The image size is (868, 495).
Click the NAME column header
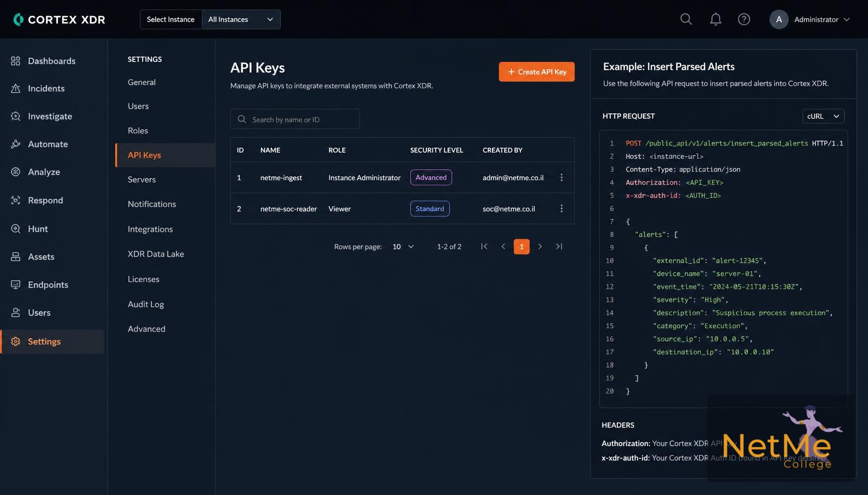click(x=270, y=150)
